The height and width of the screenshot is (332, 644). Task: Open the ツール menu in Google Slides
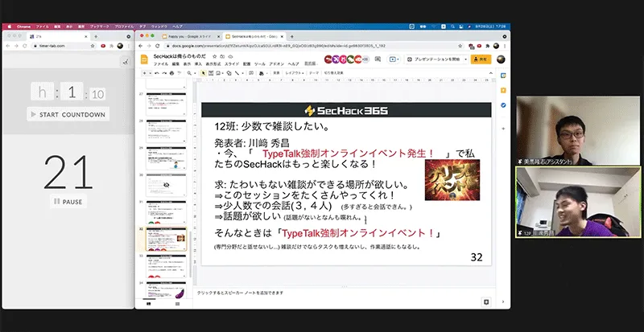[259, 64]
